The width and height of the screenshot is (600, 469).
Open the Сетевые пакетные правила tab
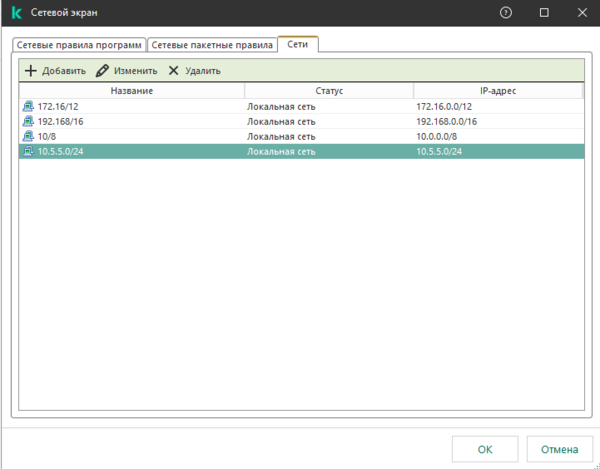pos(211,45)
